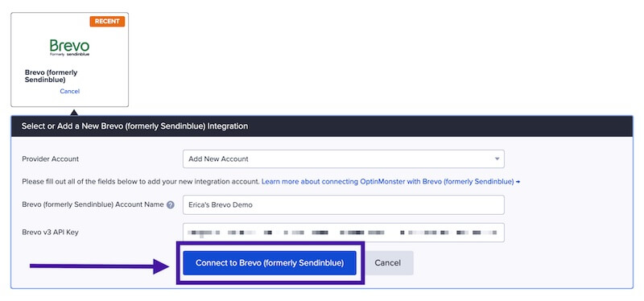Open the Learn more about connecting OptinMonster link
Image resolution: width=644 pixels, height=301 pixels.
tap(390, 181)
